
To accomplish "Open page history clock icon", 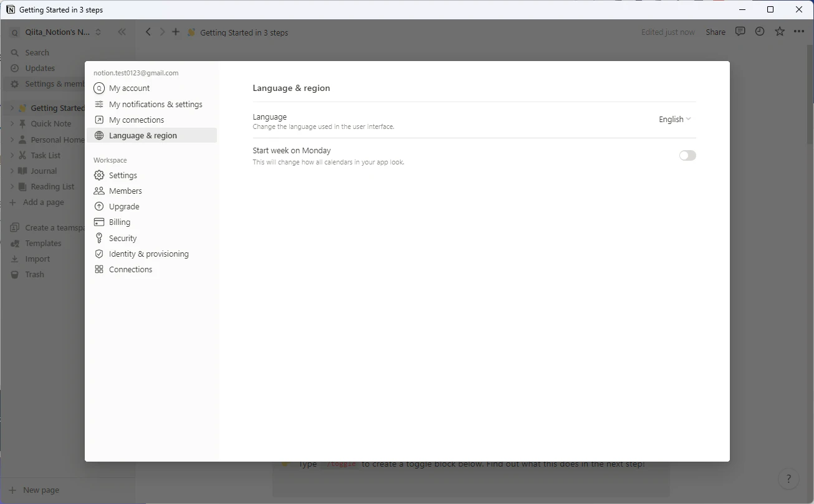I will coord(760,32).
